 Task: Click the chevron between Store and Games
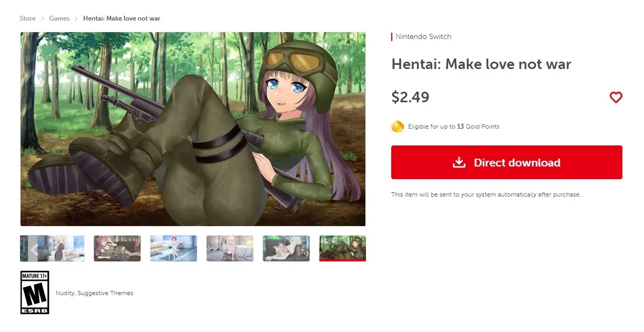pos(43,18)
